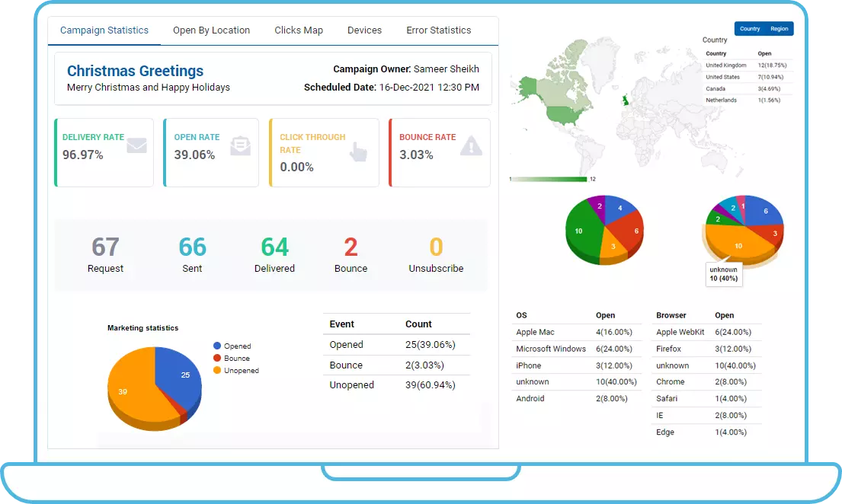
Task: Click the Safari row in Browser table
Action: pyautogui.click(x=707, y=398)
